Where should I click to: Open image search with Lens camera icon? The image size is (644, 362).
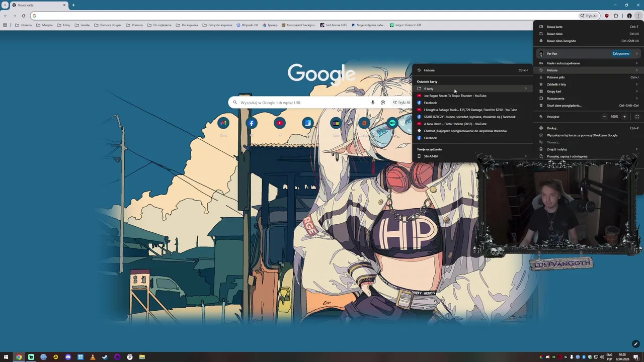(383, 103)
